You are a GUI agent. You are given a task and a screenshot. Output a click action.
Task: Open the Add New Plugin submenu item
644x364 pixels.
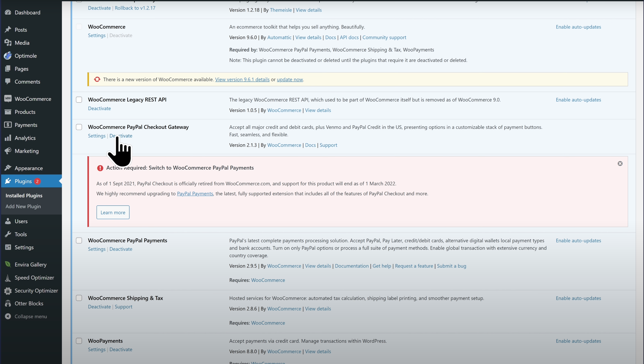tap(23, 206)
